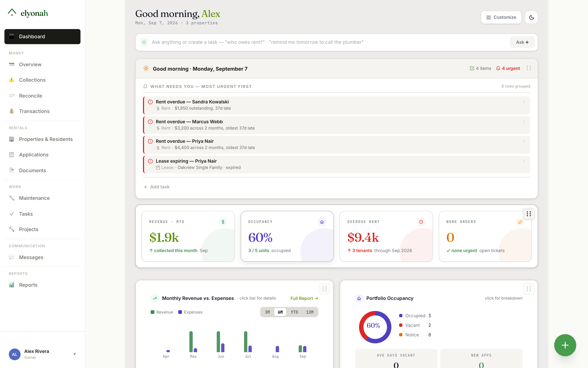
Task: Click the Customize button
Action: tap(501, 17)
